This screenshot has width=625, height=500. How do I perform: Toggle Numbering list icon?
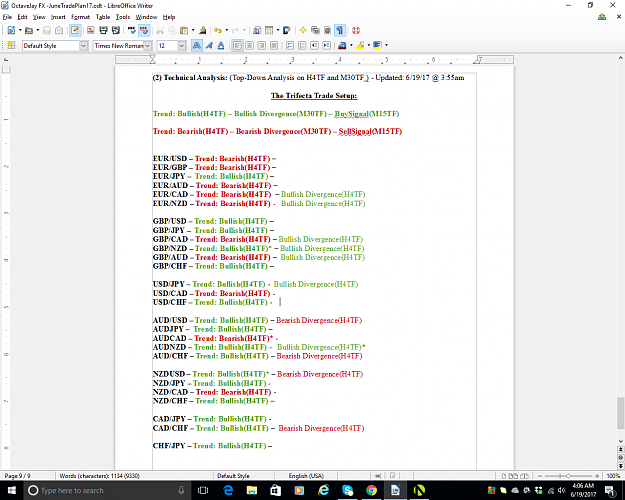coord(290,45)
